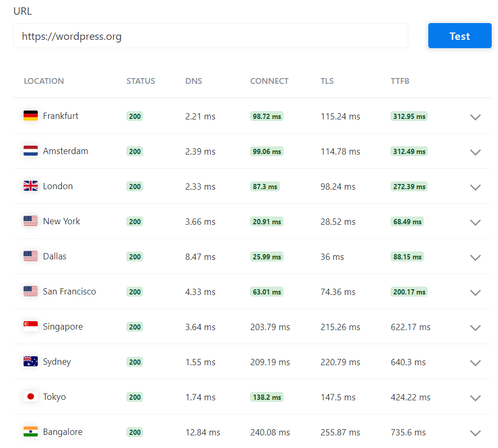This screenshot has width=498, height=448.
Task: Click Frankfurt's 312.95 ms TTFB badge
Action: click(409, 116)
